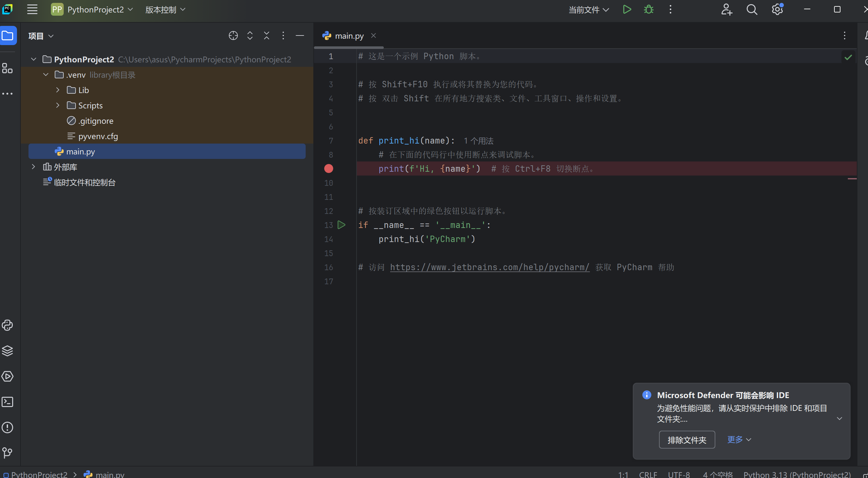Click the Python 3.13 interpreter status widget
The height and width of the screenshot is (478, 868).
[x=797, y=474]
